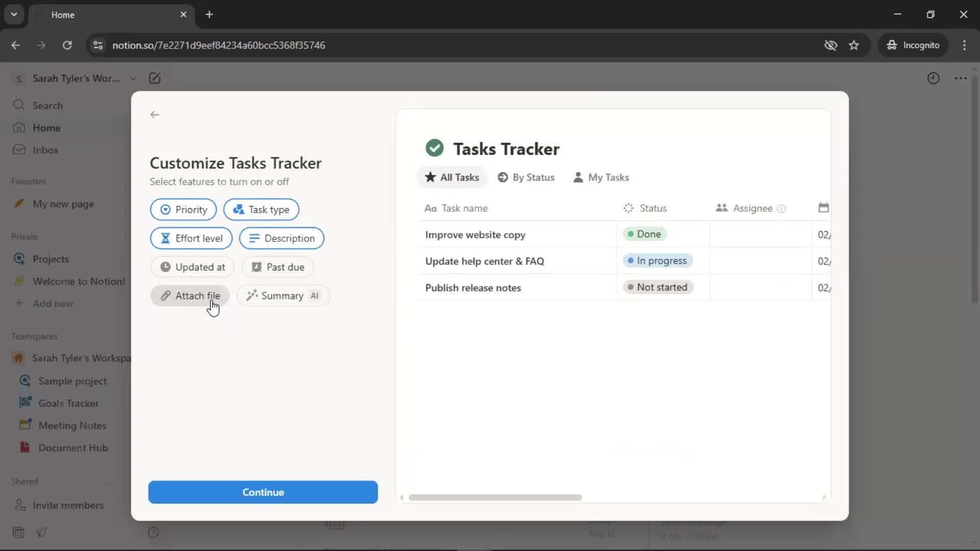This screenshot has height=551, width=980.
Task: Click the Assignee column header
Action: coord(744,208)
